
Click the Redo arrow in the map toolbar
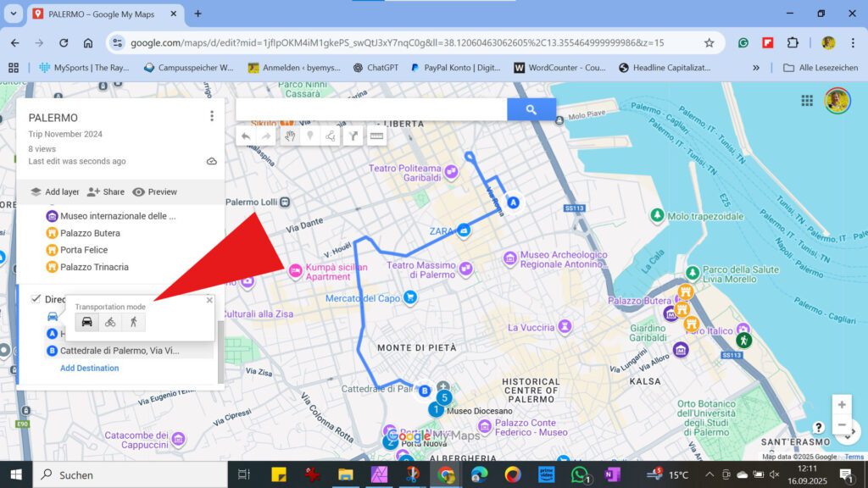(265, 136)
